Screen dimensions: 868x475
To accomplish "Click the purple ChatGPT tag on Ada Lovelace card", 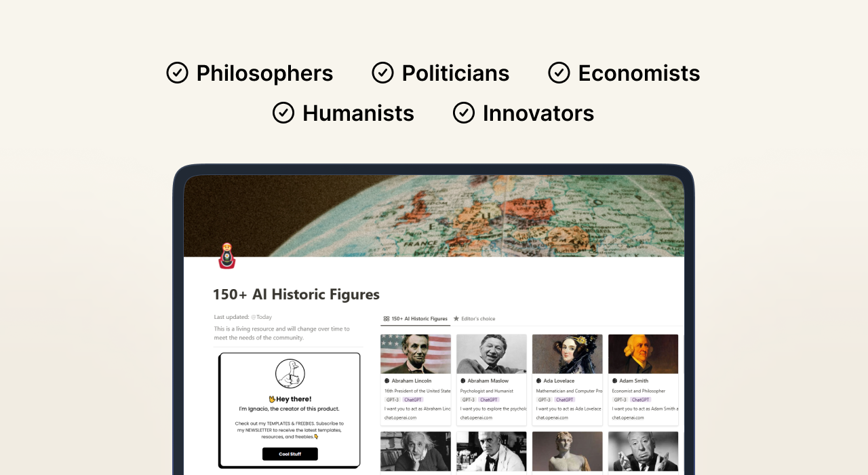I will 564,400.
